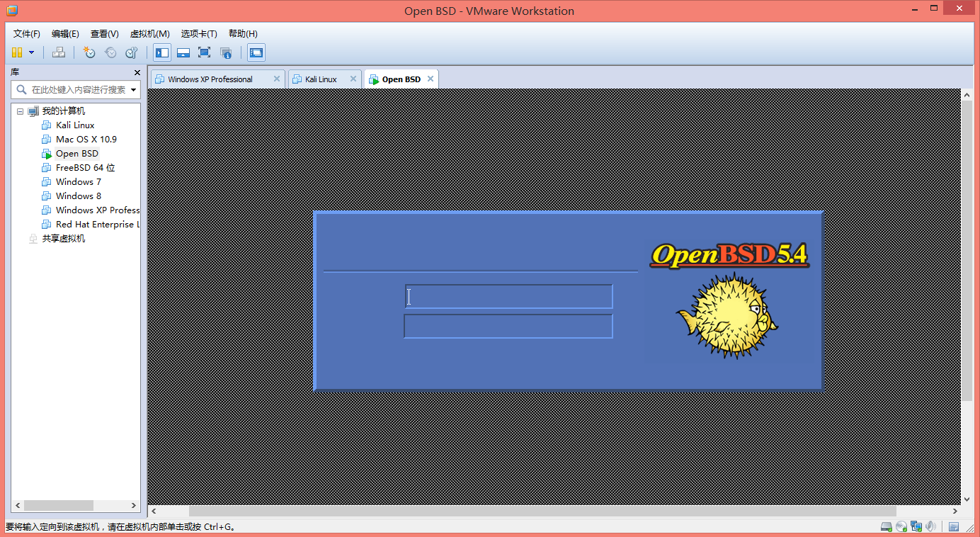Click the Open BSD tree item's VM icon
Image resolution: width=980 pixels, height=537 pixels.
pos(47,154)
